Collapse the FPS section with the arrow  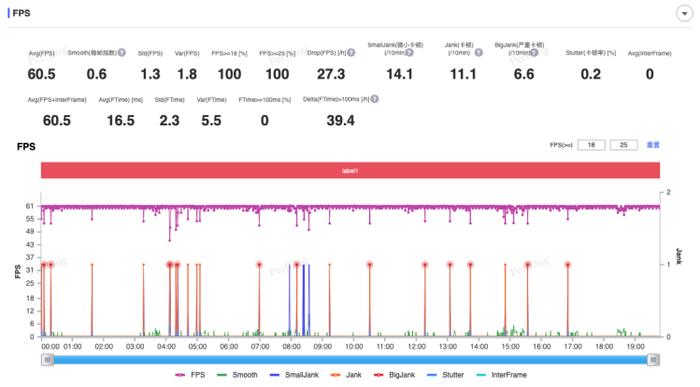684,13
